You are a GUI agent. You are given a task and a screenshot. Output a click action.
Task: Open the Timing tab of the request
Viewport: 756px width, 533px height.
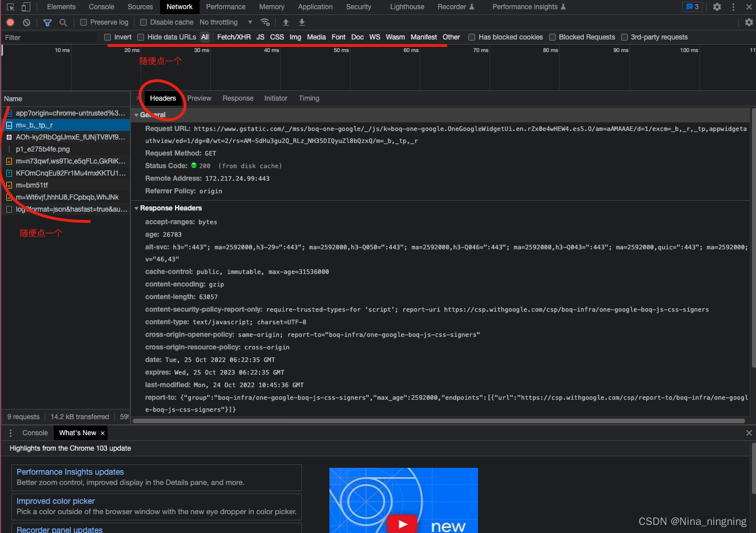tap(309, 98)
